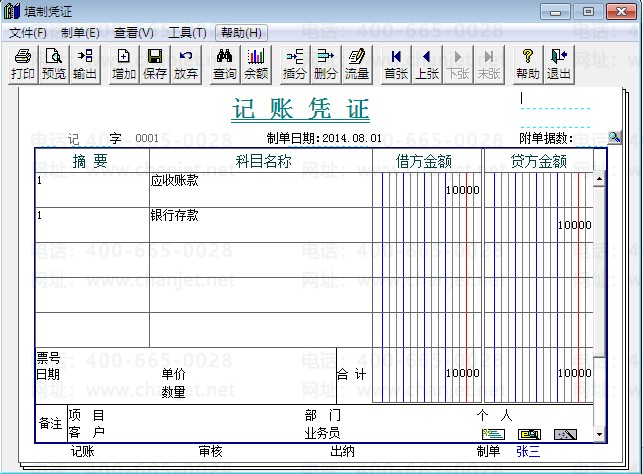Open the 查看(V) menu

point(134,32)
